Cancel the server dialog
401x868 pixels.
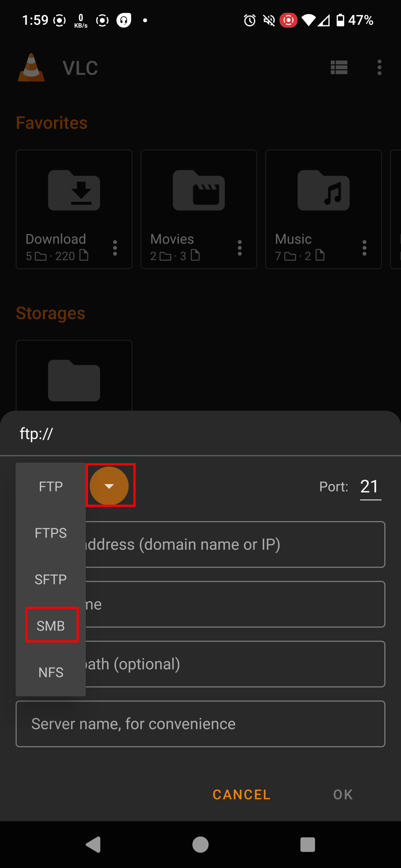(241, 794)
